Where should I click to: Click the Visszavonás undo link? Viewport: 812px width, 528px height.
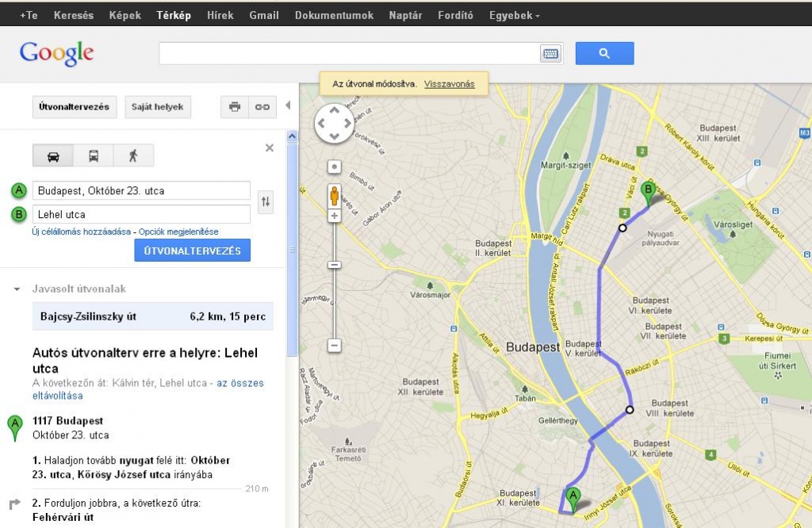point(449,84)
